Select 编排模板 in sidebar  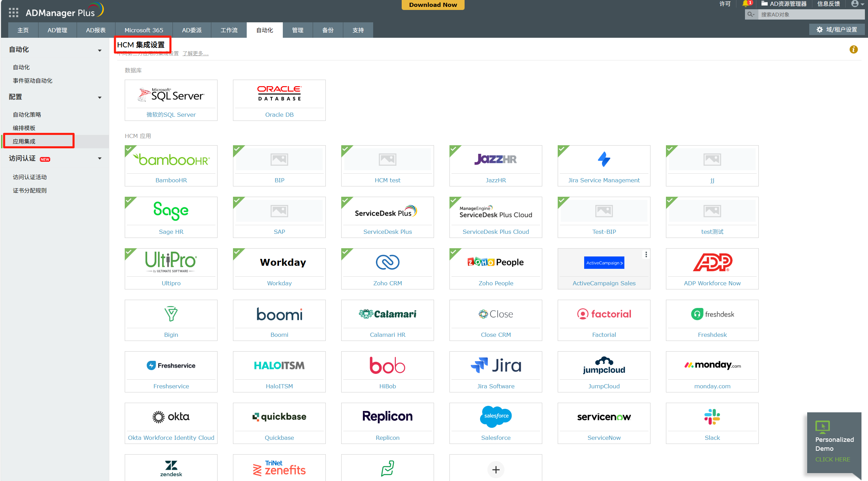tap(24, 128)
